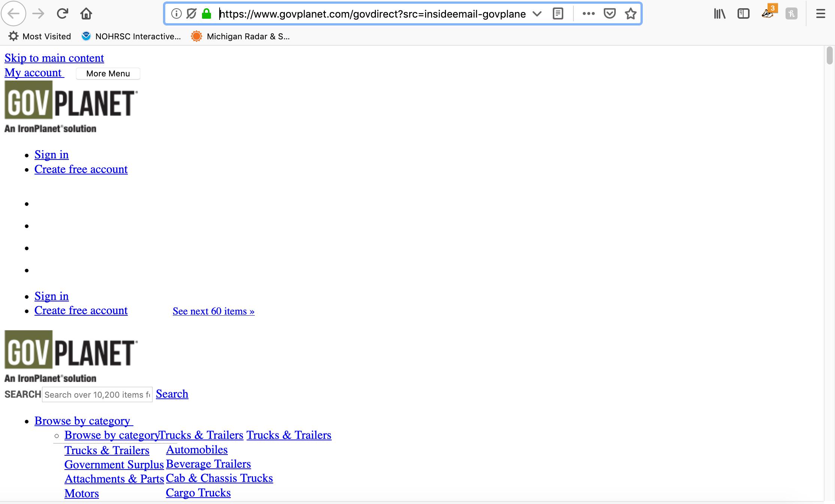
Task: Open the Library panel icon
Action: 719,13
